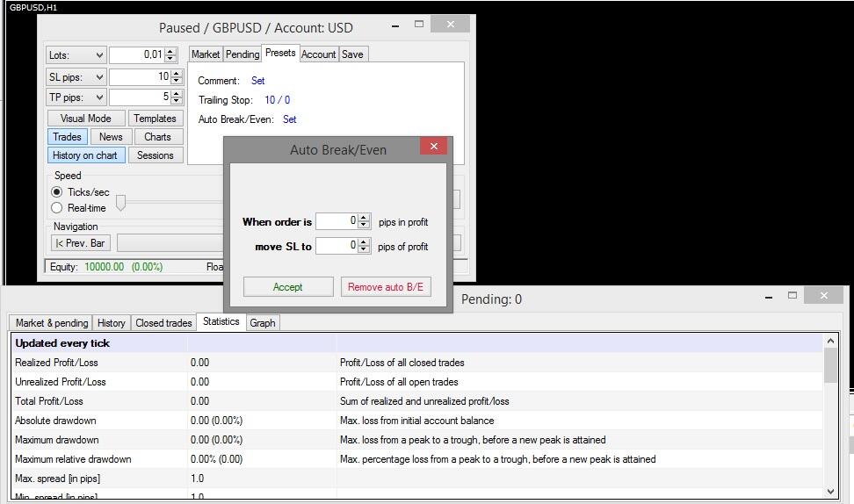Switch to the Pending tab

242,54
